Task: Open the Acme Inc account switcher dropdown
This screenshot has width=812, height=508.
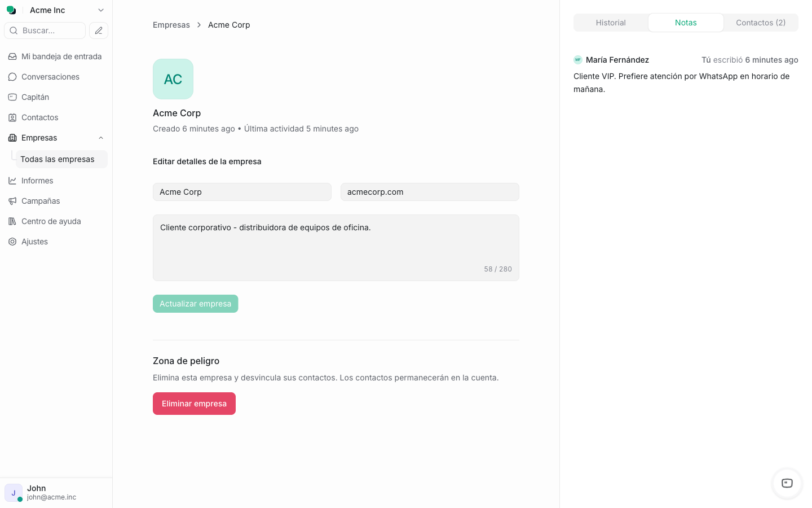Action: (x=67, y=10)
